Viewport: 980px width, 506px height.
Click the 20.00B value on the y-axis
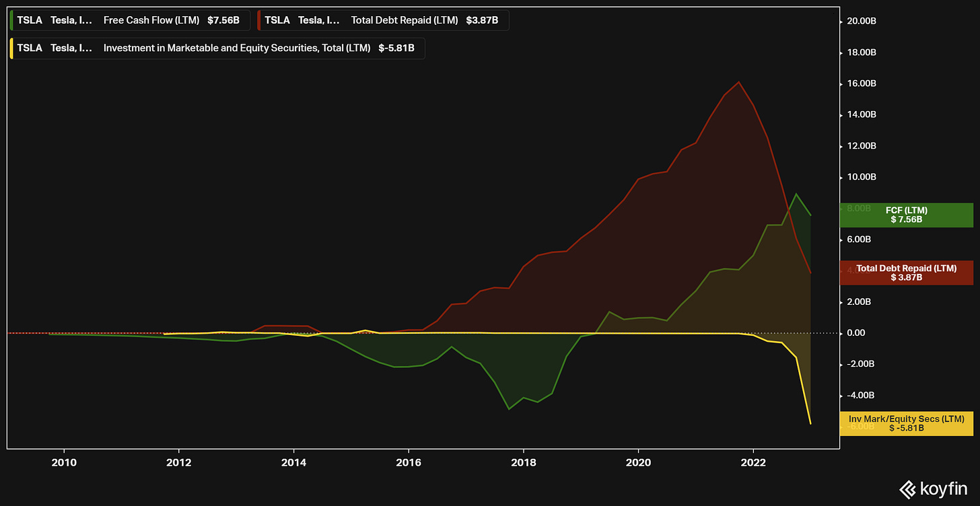pos(862,21)
